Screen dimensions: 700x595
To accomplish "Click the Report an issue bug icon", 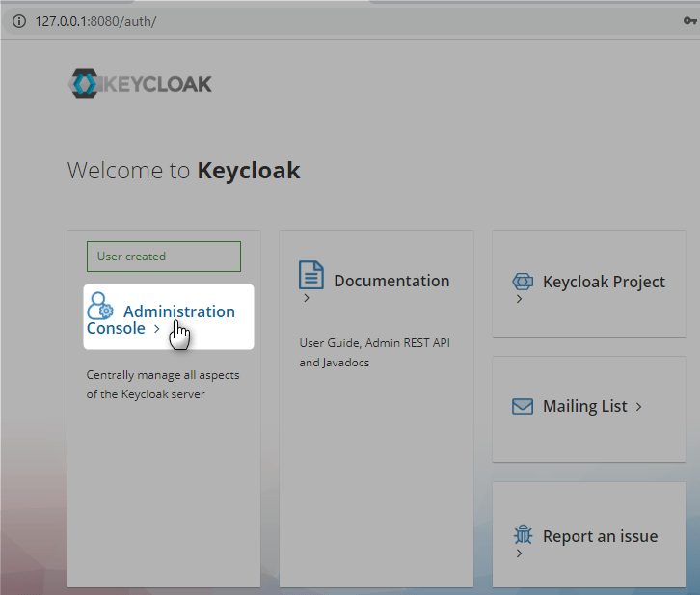I will (x=524, y=536).
